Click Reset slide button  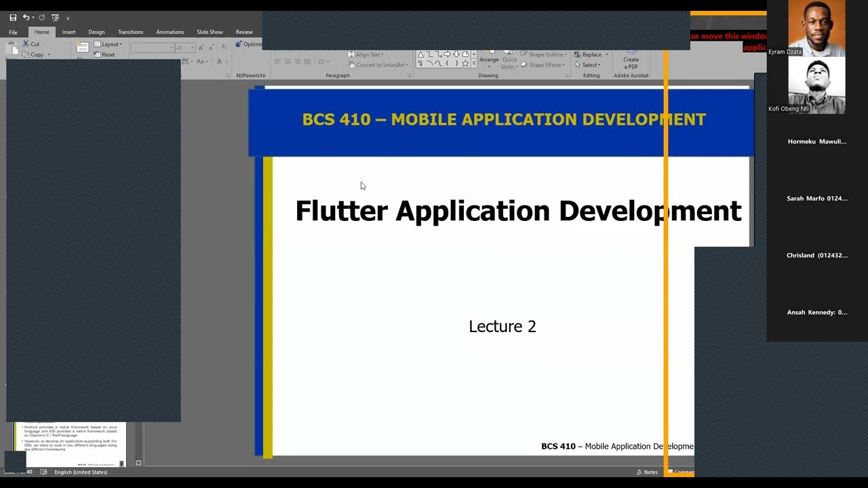click(x=104, y=55)
